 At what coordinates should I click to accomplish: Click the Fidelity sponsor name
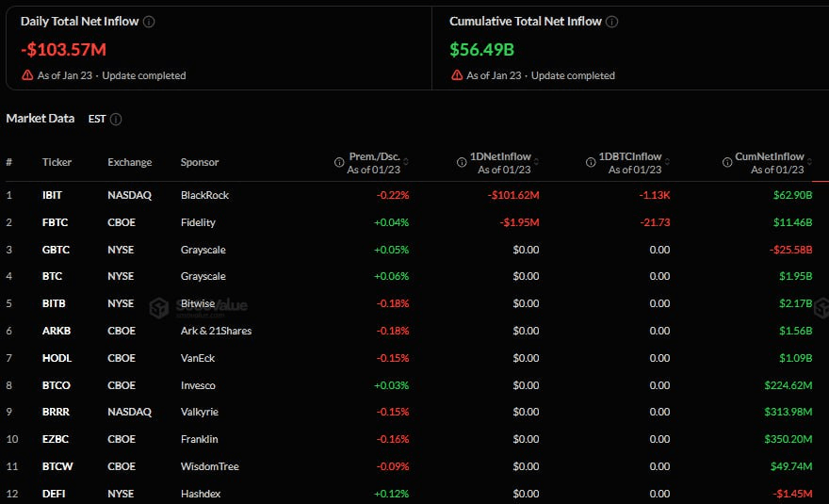[x=198, y=222]
